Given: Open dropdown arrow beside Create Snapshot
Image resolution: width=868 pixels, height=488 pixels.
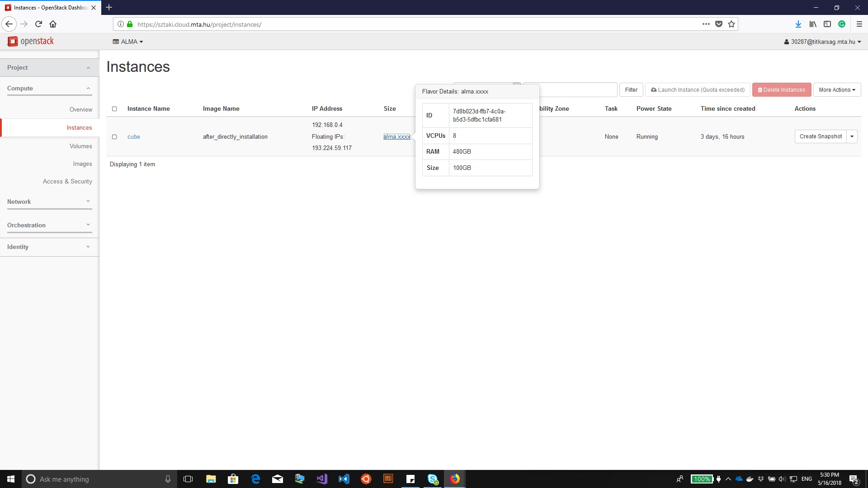Looking at the screenshot, I should (852, 136).
